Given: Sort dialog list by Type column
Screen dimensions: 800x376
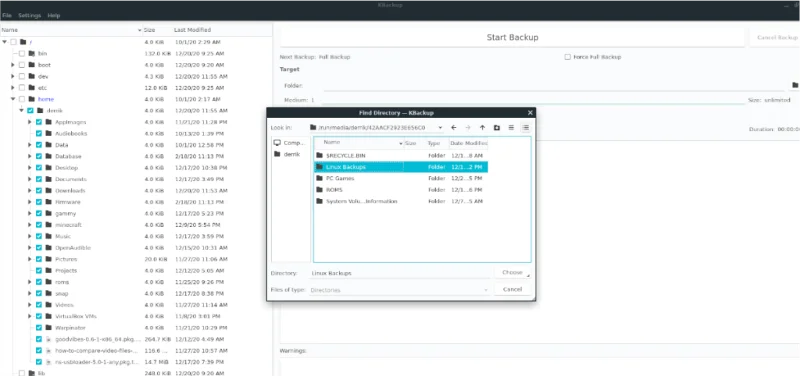Looking at the screenshot, I should [434, 143].
